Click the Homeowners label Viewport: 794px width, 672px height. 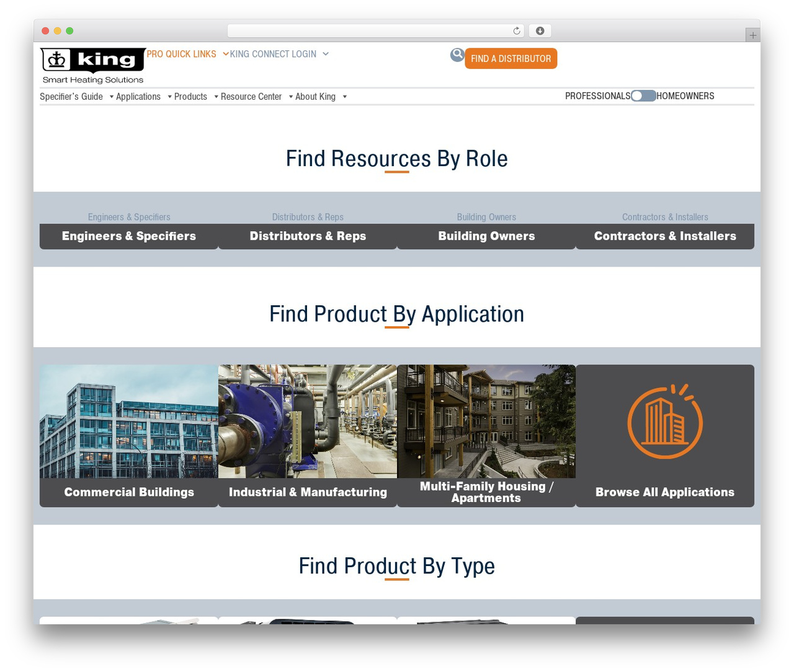point(685,96)
